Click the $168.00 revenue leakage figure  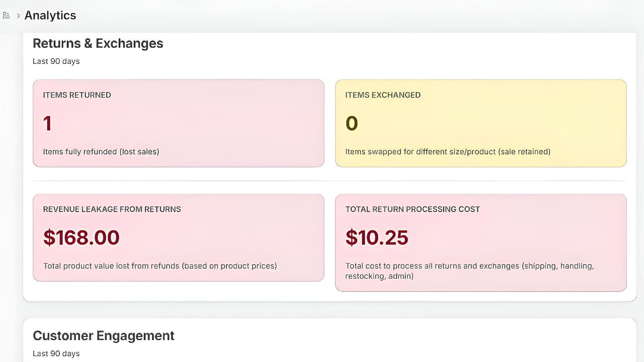point(81,238)
